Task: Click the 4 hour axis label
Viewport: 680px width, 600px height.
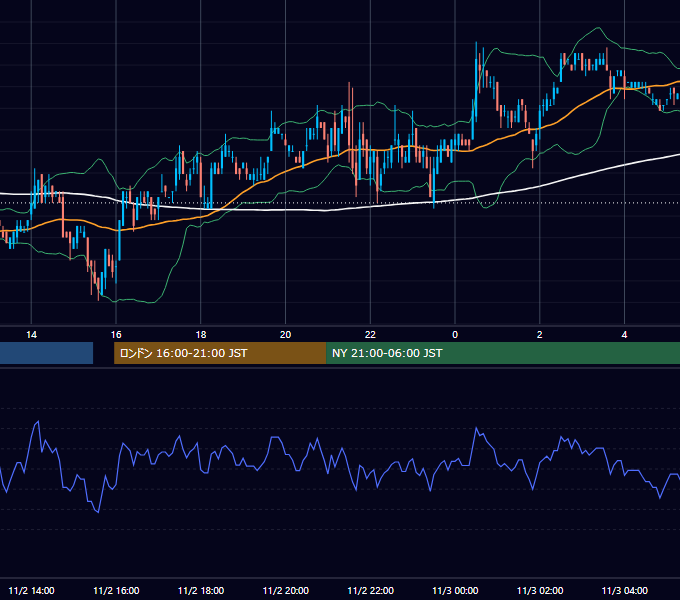Action: pos(624,335)
